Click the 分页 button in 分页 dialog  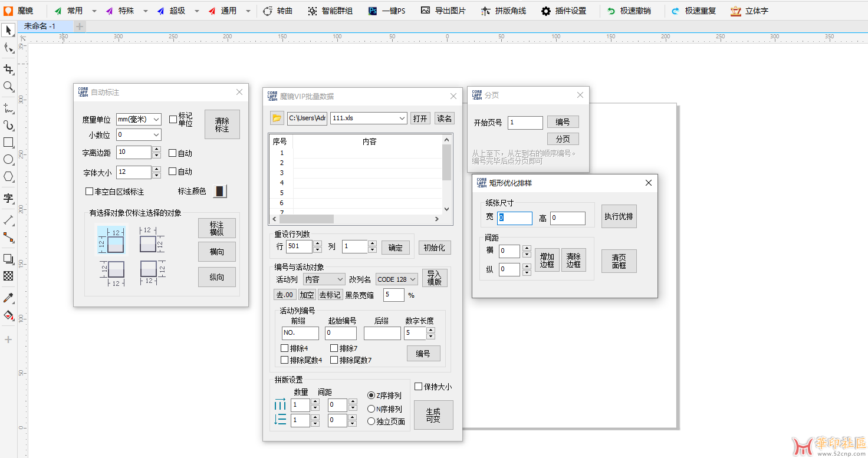click(x=563, y=139)
